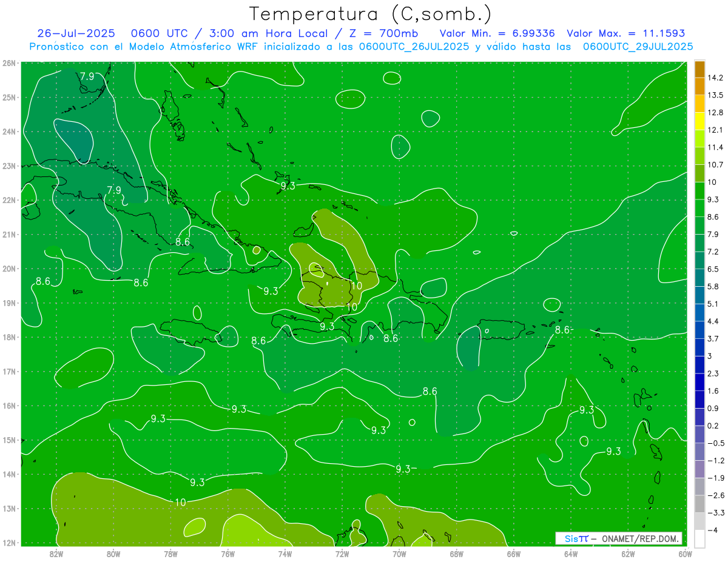Click the '70W' longitude axis label
The width and height of the screenshot is (728, 562).
pyautogui.click(x=399, y=554)
